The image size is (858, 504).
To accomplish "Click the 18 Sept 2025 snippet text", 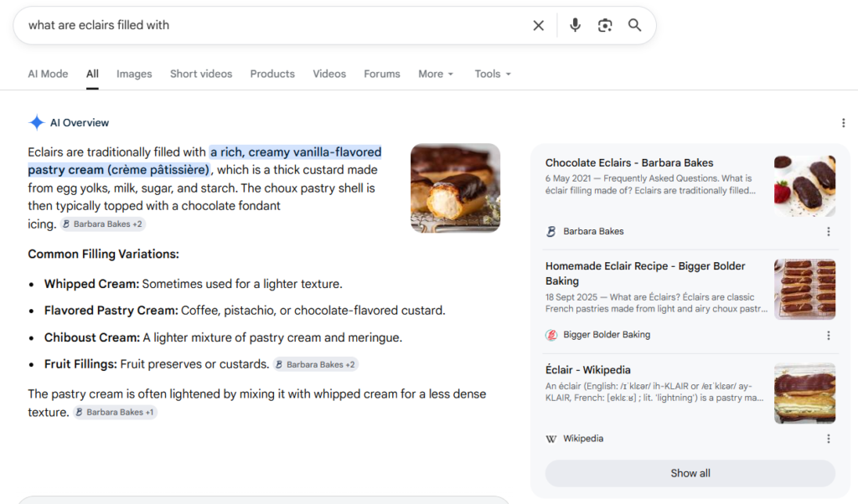I will pyautogui.click(x=656, y=303).
